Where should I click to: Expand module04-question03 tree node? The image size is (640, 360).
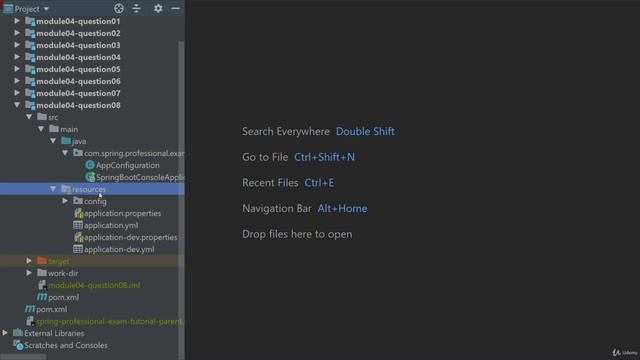(x=17, y=45)
